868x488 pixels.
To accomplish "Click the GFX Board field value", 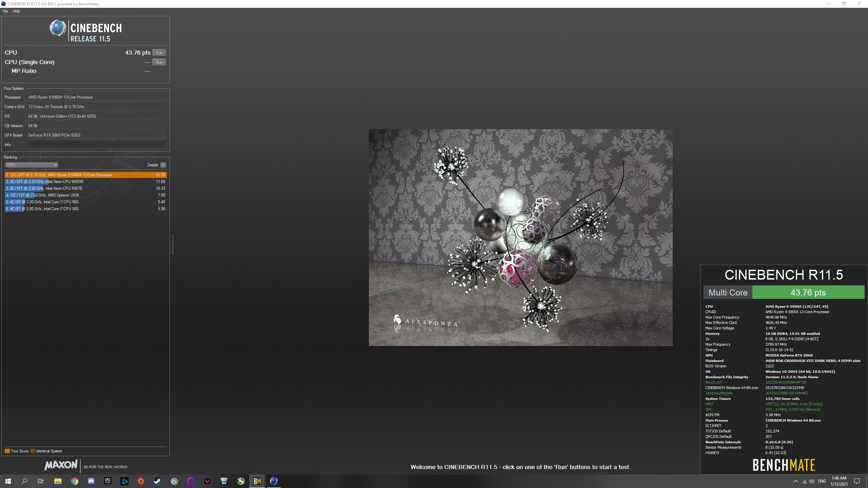I will 96,135.
